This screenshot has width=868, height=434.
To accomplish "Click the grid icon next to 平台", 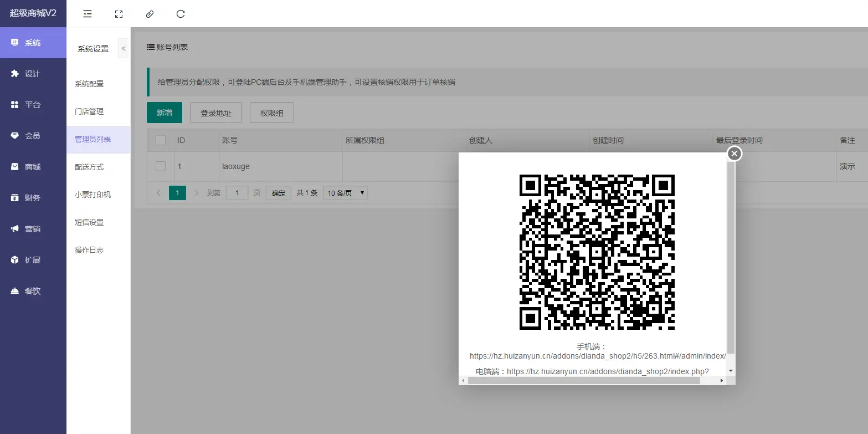I will tap(15, 105).
